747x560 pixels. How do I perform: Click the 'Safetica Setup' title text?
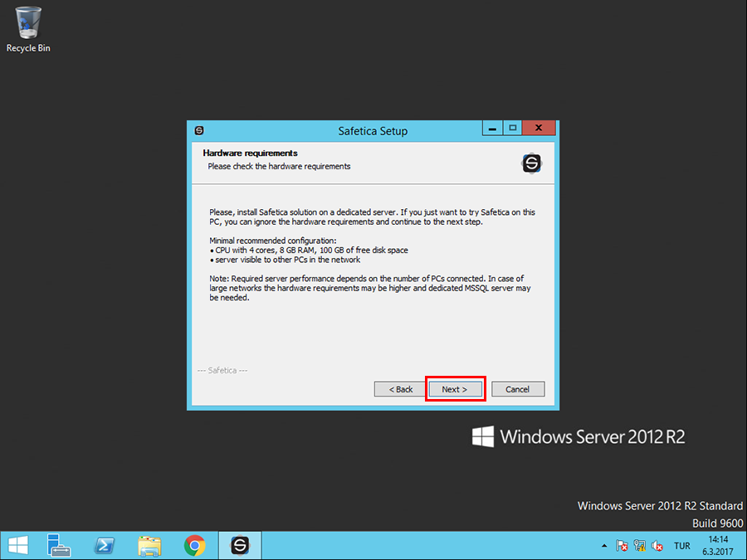tap(373, 131)
